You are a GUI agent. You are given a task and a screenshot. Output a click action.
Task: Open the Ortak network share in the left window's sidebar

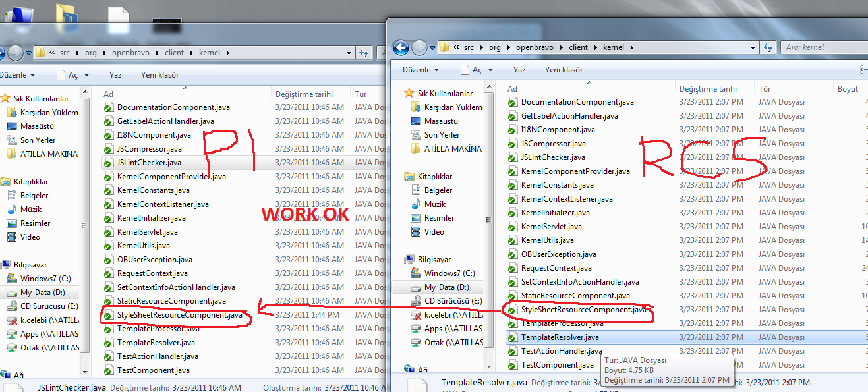(x=43, y=347)
